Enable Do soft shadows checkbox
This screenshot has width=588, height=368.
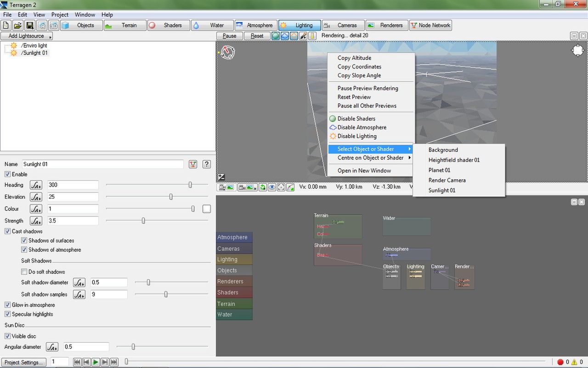[x=24, y=272]
